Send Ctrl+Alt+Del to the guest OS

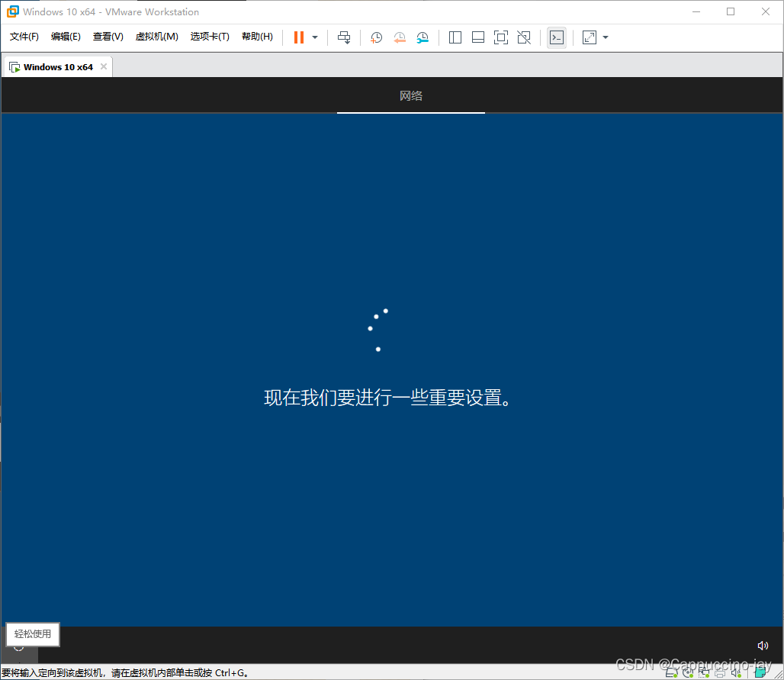tap(344, 37)
